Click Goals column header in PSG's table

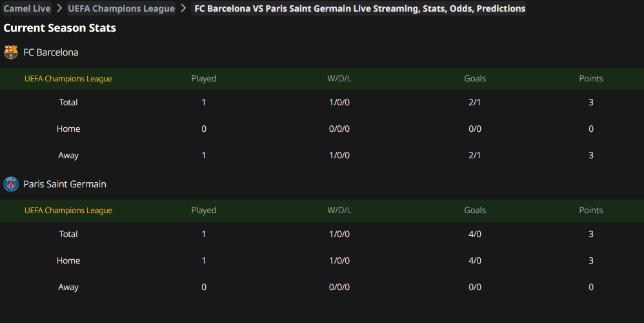pyautogui.click(x=475, y=211)
